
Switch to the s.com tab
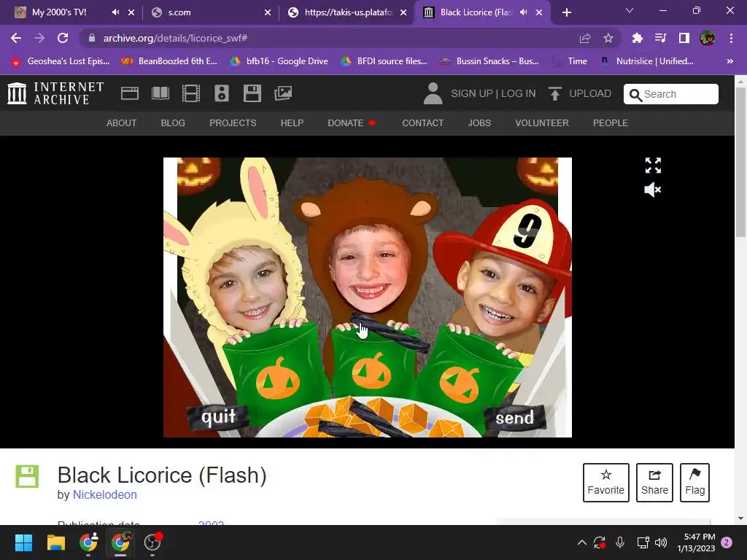point(179,12)
